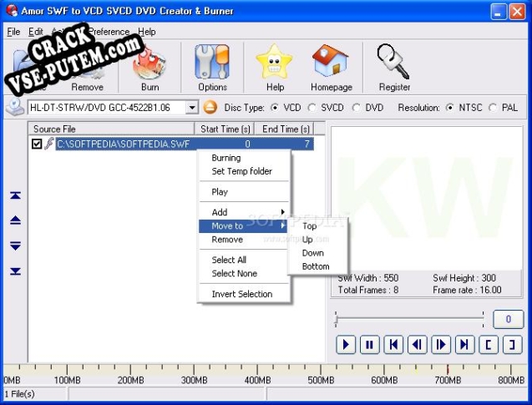Select Bottom in Move to submenu
Viewport: 532px width, 405px height.
[317, 266]
